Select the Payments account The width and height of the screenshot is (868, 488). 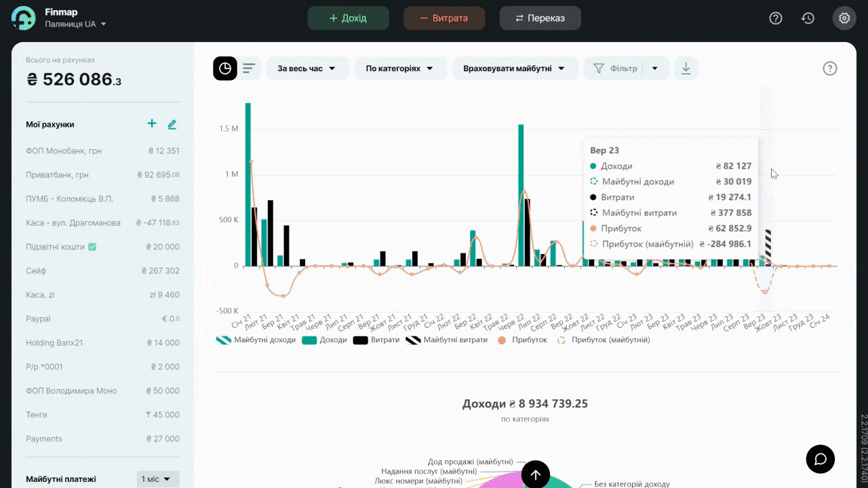point(102,439)
